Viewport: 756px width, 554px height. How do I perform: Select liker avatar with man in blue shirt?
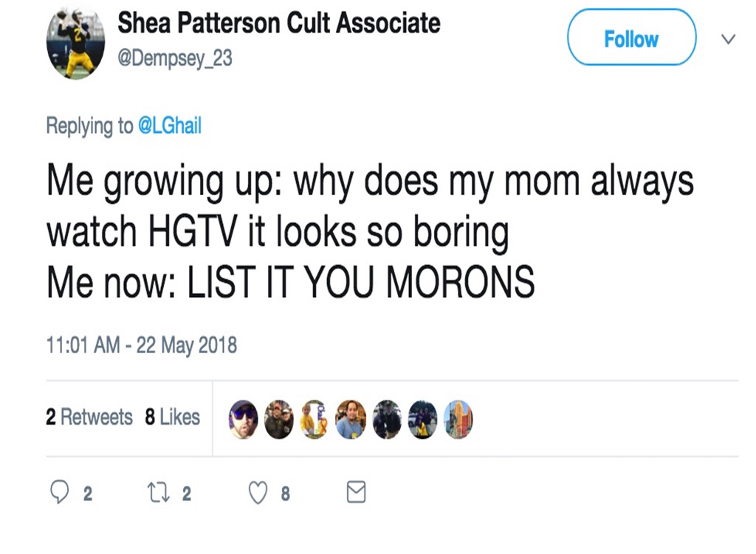click(x=351, y=419)
